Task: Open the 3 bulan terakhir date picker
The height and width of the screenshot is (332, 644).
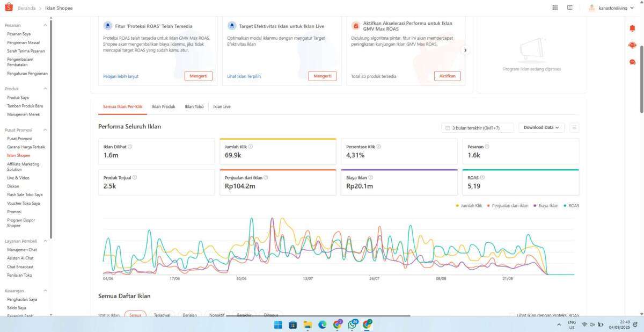Action: click(x=477, y=128)
